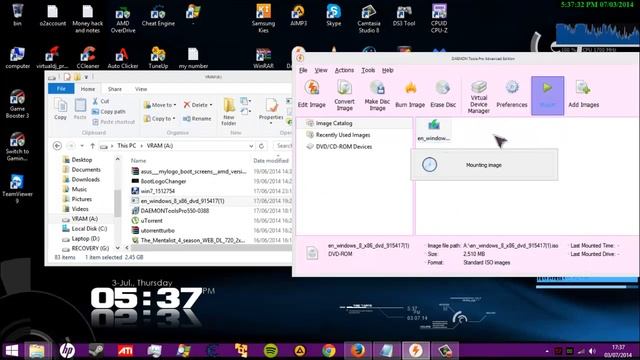Select en_window... image thumbnail in catalog
The width and height of the screenshot is (640, 360).
point(433,130)
